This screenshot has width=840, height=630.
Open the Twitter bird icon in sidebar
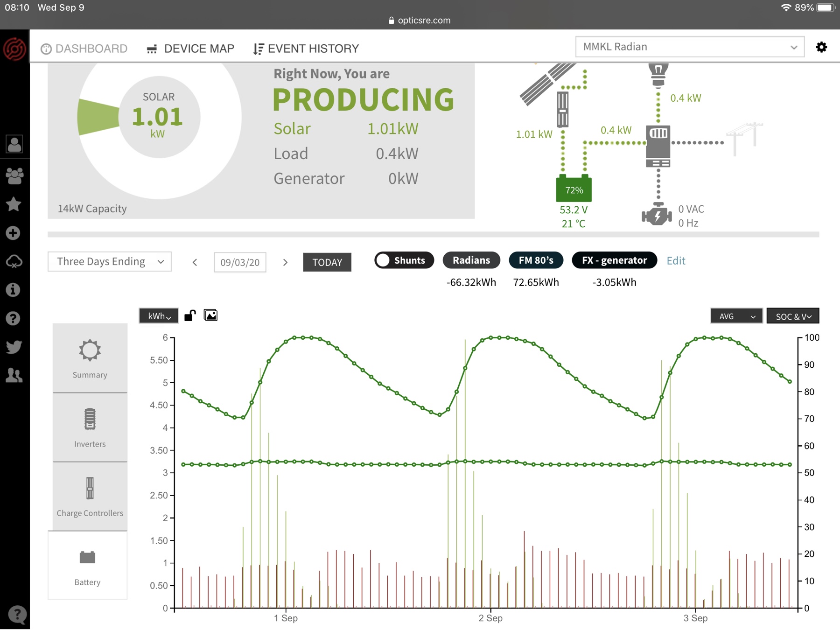pos(14,347)
